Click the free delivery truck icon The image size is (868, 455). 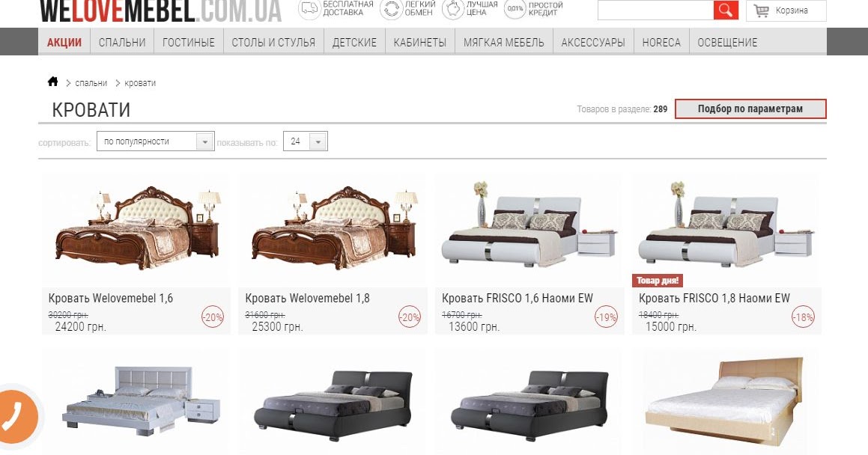(309, 8)
